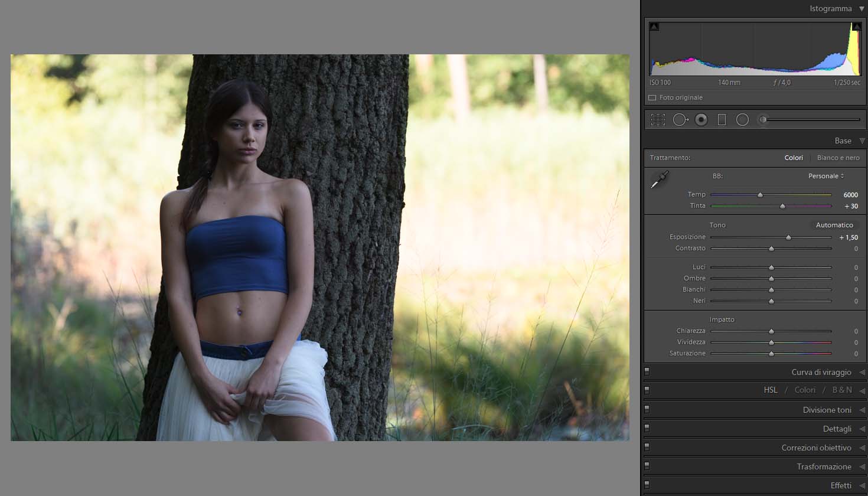Select the Crop Overlay tool
The width and height of the screenshot is (868, 496).
(x=658, y=120)
